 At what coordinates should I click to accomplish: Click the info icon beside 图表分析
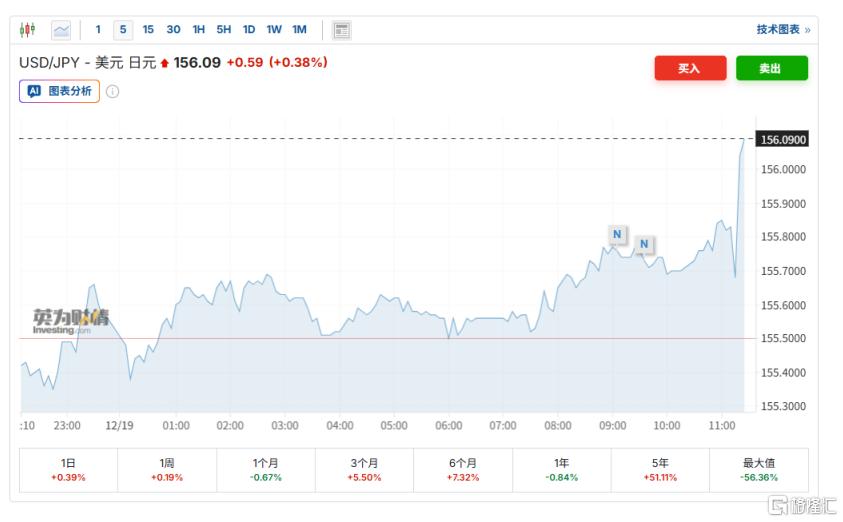point(113,91)
